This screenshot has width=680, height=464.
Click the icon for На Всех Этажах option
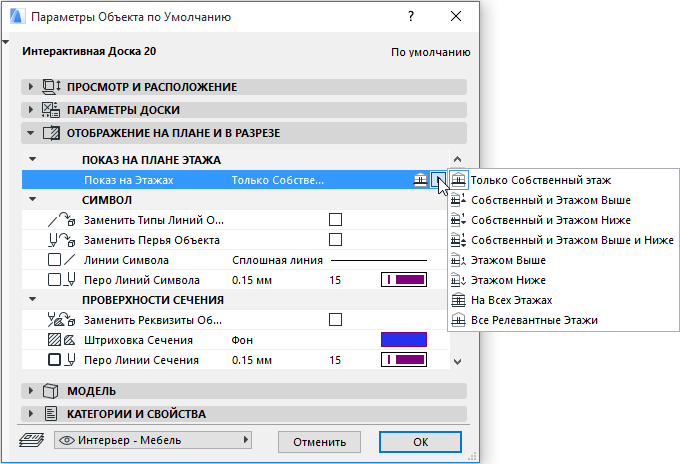(x=458, y=300)
